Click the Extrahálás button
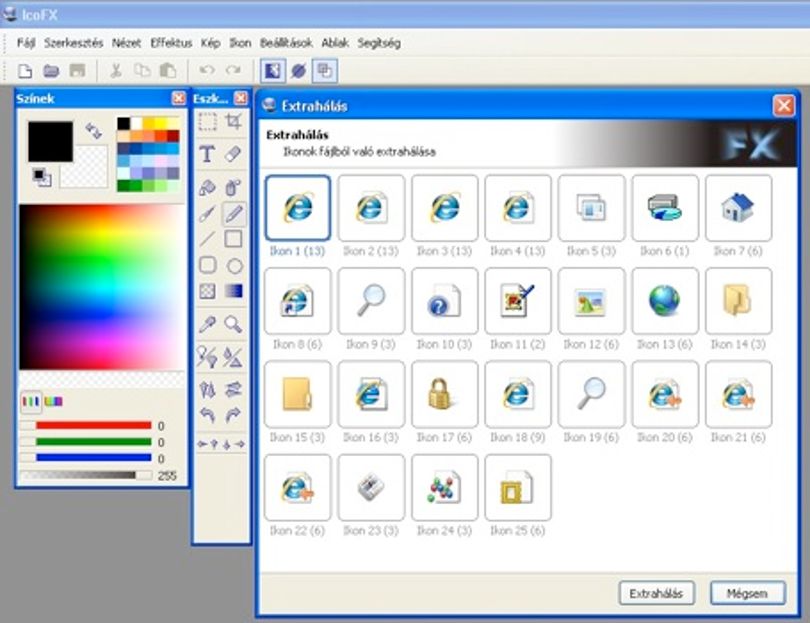 point(657,593)
